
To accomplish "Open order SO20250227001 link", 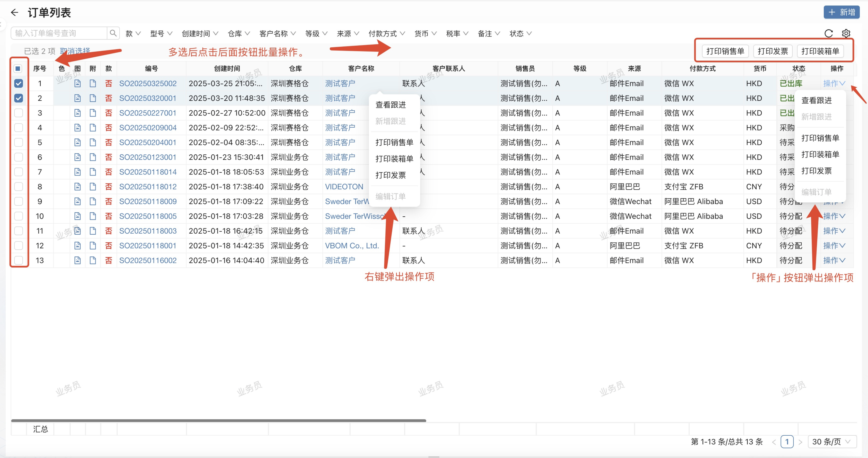I will click(x=148, y=113).
